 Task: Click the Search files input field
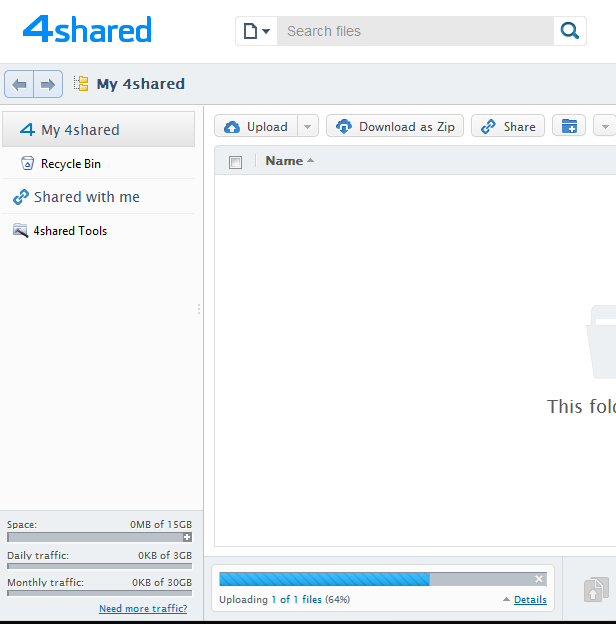(x=414, y=31)
